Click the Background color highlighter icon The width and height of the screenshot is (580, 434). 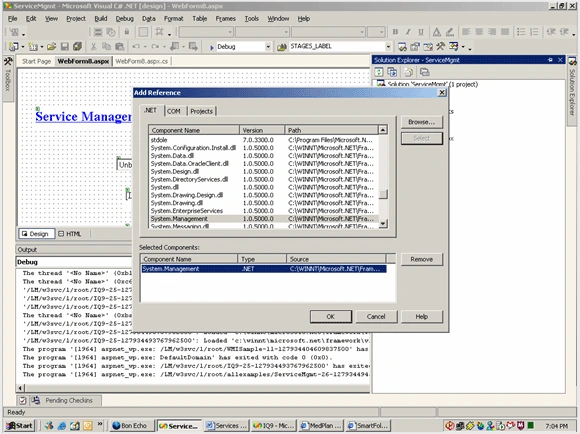pos(449,32)
